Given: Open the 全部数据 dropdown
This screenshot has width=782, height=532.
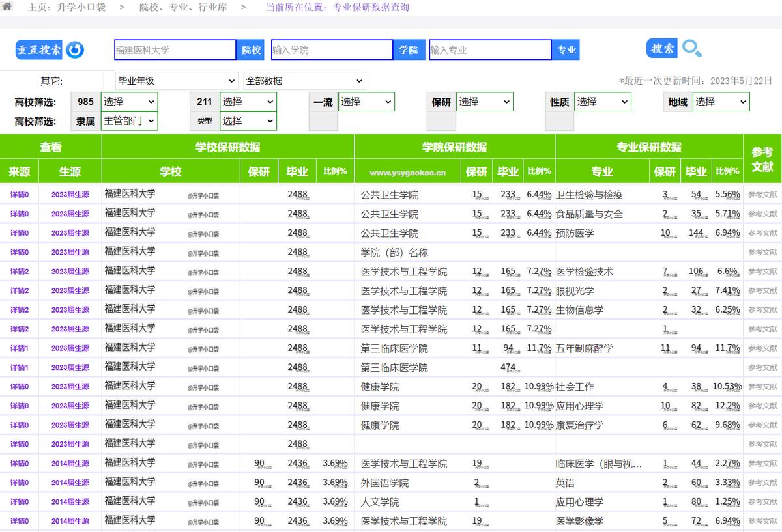Looking at the screenshot, I should [x=304, y=81].
